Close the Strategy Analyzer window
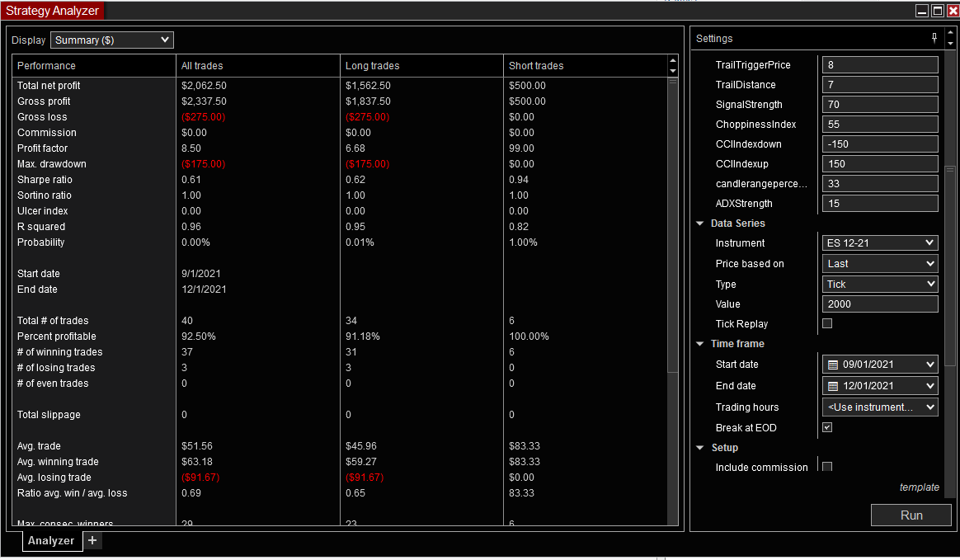This screenshot has height=560, width=960. click(953, 11)
